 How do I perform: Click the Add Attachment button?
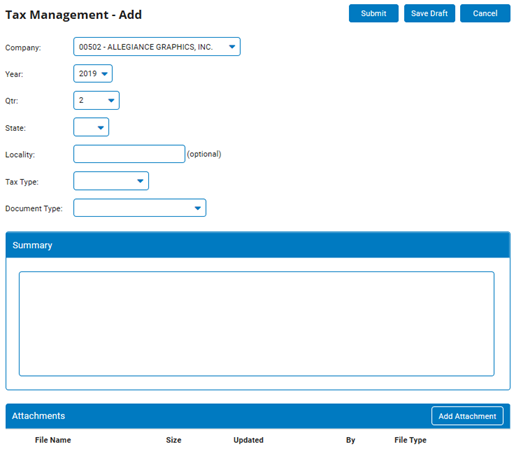[x=467, y=416]
